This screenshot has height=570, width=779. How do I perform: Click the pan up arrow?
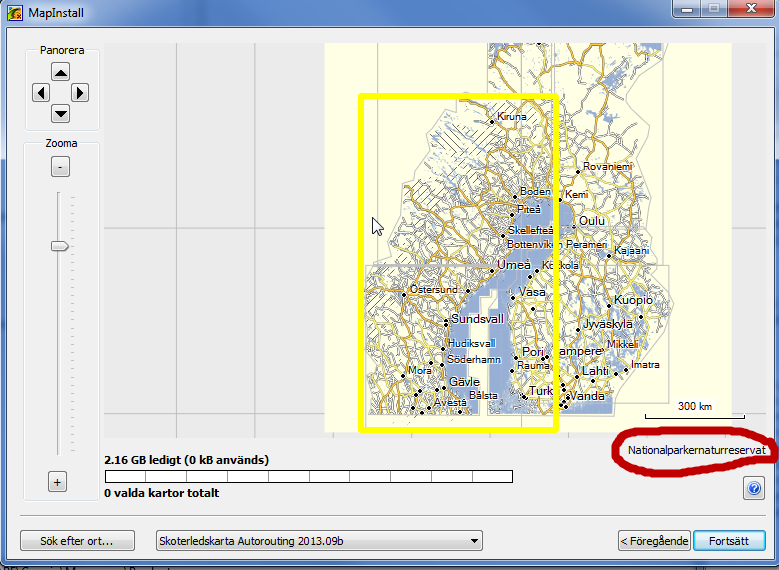pos(60,72)
